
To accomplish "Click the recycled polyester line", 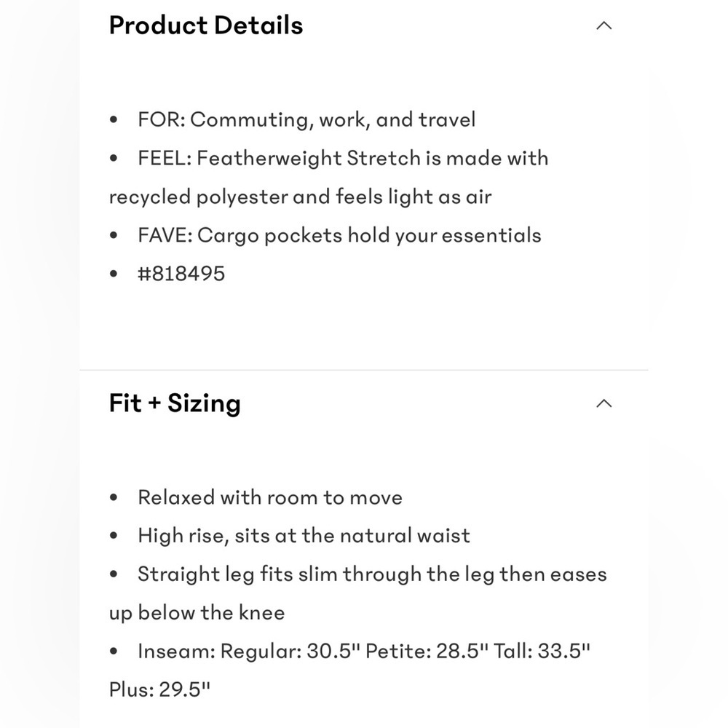I will point(300,197).
